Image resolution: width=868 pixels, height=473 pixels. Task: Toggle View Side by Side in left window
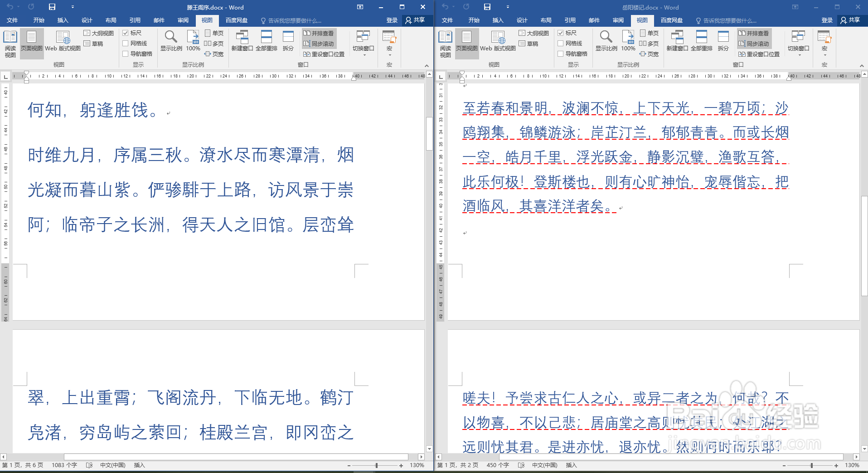coord(319,33)
